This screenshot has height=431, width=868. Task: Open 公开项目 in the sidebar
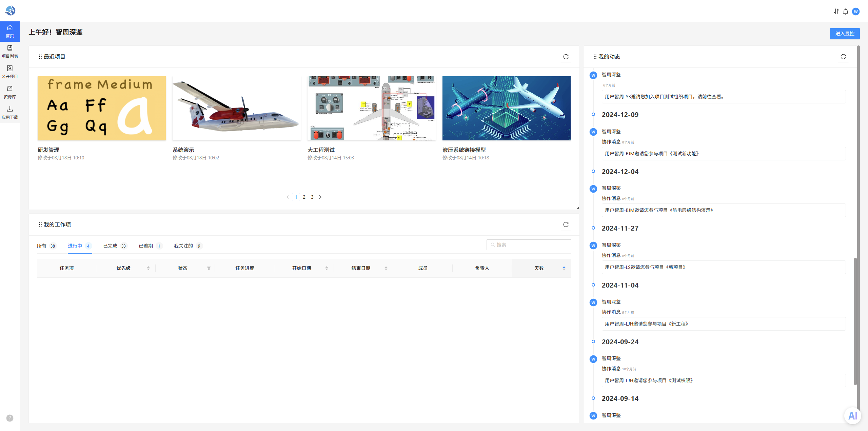click(10, 72)
